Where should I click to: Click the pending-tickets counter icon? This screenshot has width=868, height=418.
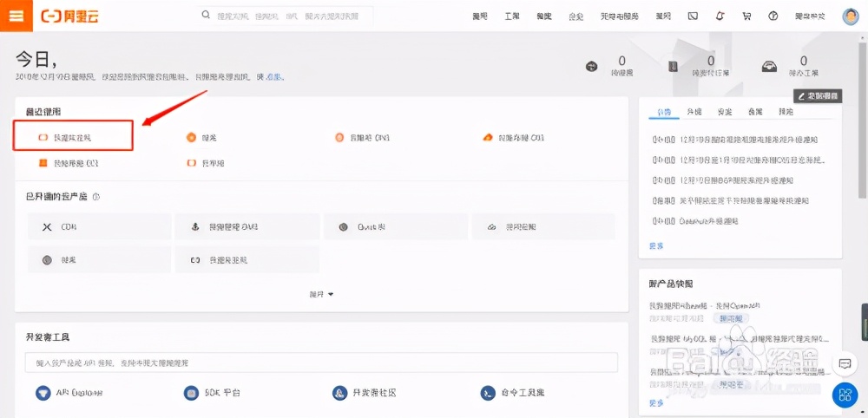pos(769,67)
